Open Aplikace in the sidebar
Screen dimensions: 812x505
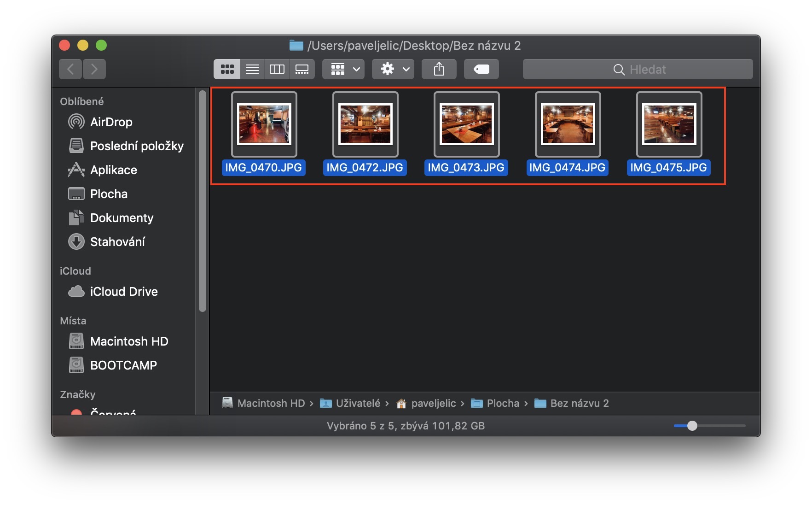pos(113,170)
